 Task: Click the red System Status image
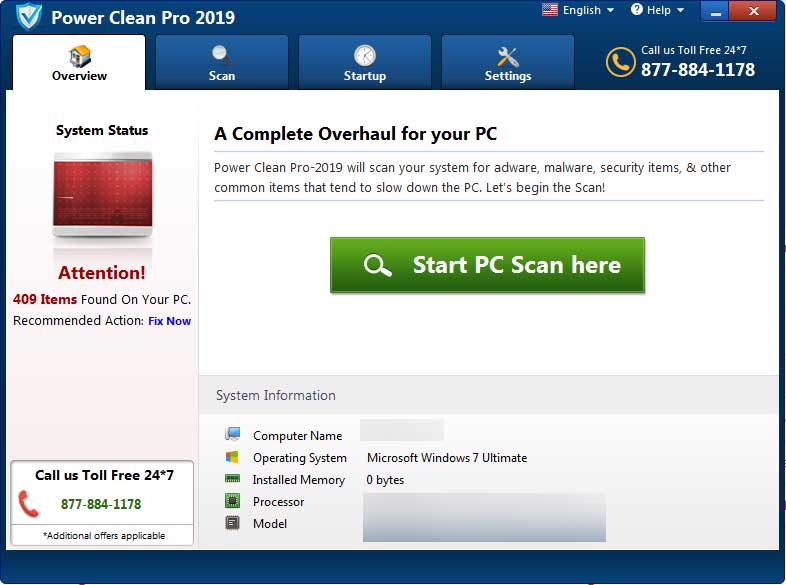[102, 196]
